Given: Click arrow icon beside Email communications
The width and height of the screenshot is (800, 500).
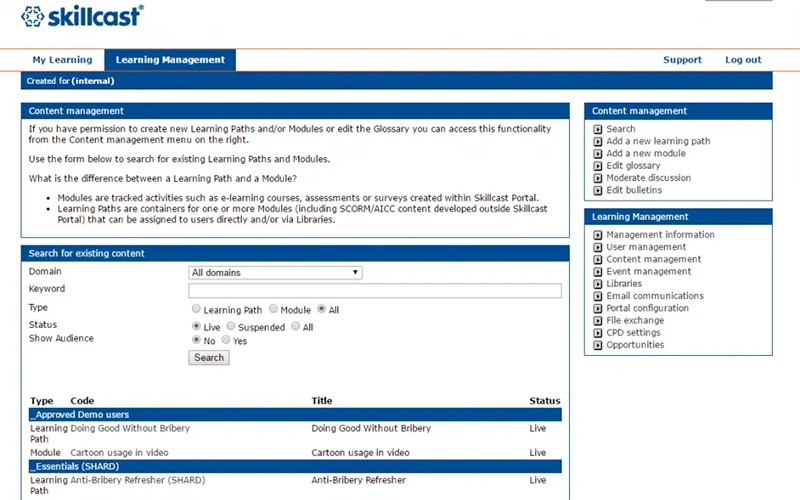Looking at the screenshot, I should click(x=597, y=296).
